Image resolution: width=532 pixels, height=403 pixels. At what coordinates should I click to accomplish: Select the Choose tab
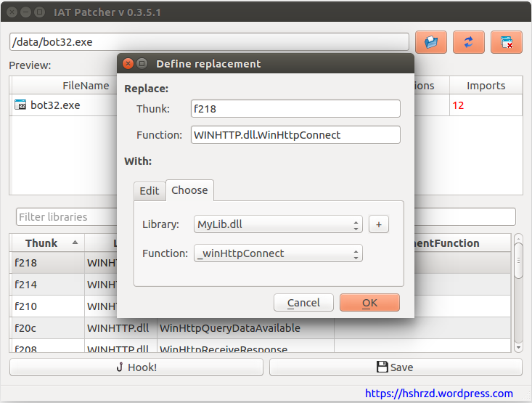tap(189, 190)
